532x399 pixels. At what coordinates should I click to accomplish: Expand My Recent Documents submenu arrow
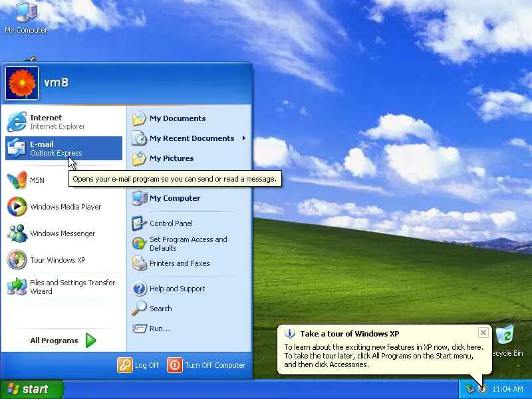[x=244, y=138]
